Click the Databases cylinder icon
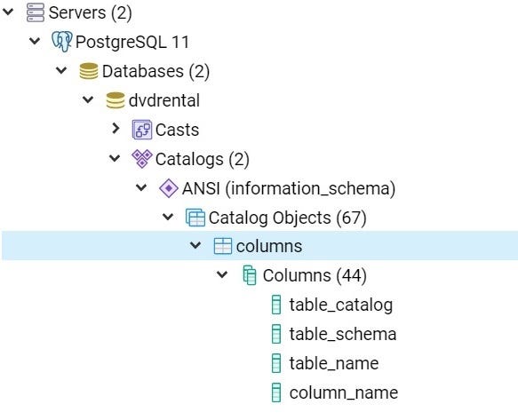Screen dimensions: 518x420 tap(89, 71)
